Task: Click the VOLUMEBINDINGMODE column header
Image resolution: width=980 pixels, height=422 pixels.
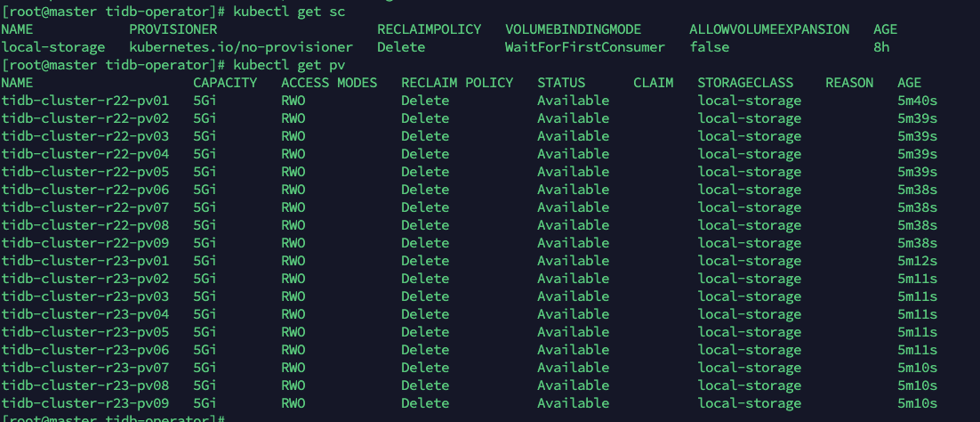Action: point(573,29)
